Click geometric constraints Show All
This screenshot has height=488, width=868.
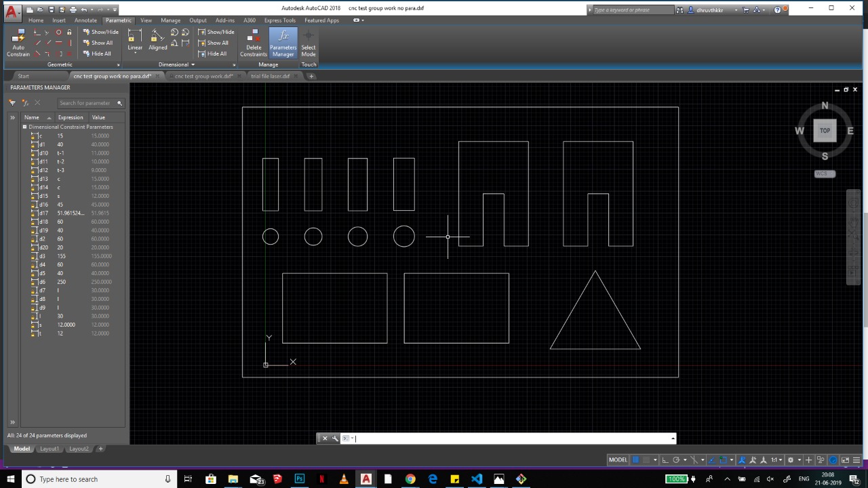click(x=98, y=43)
